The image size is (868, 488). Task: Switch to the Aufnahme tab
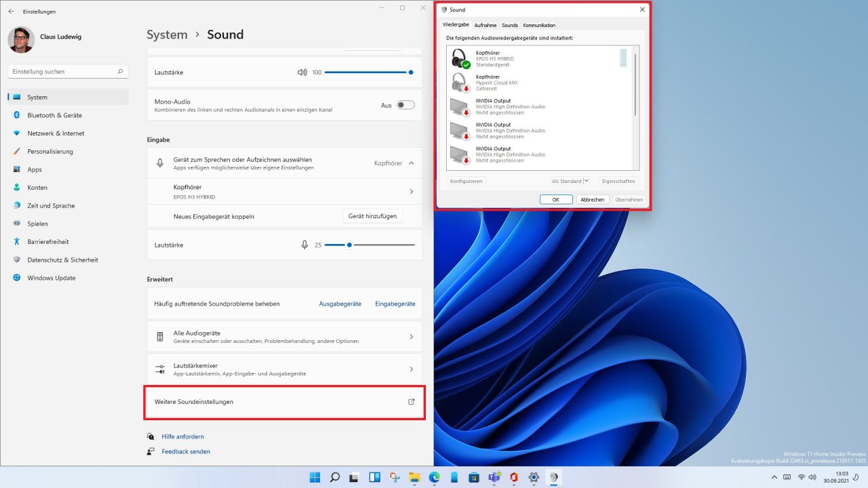(x=485, y=25)
